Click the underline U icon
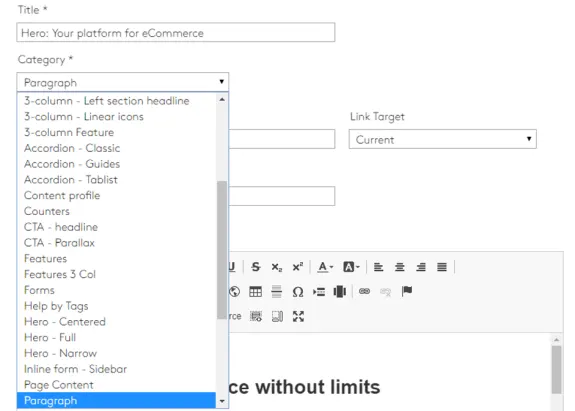Image resolution: width=575 pixels, height=411 pixels. click(x=232, y=267)
